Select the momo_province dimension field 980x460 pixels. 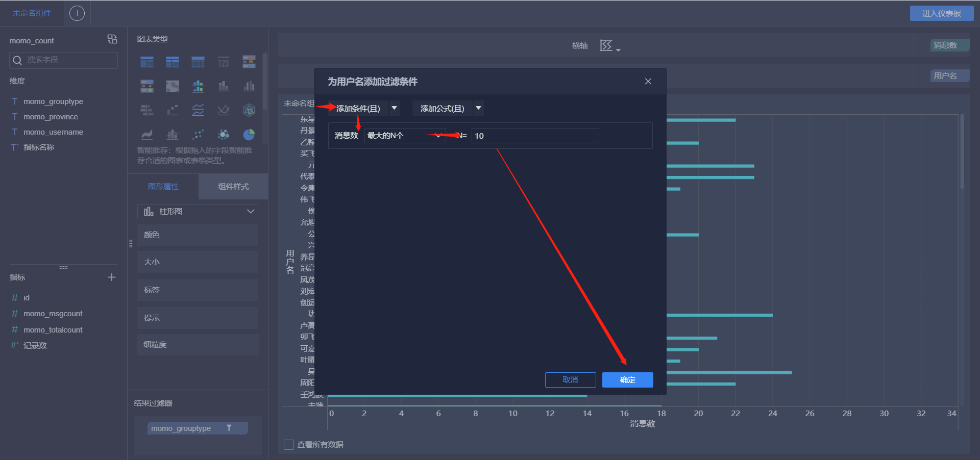coord(51,117)
